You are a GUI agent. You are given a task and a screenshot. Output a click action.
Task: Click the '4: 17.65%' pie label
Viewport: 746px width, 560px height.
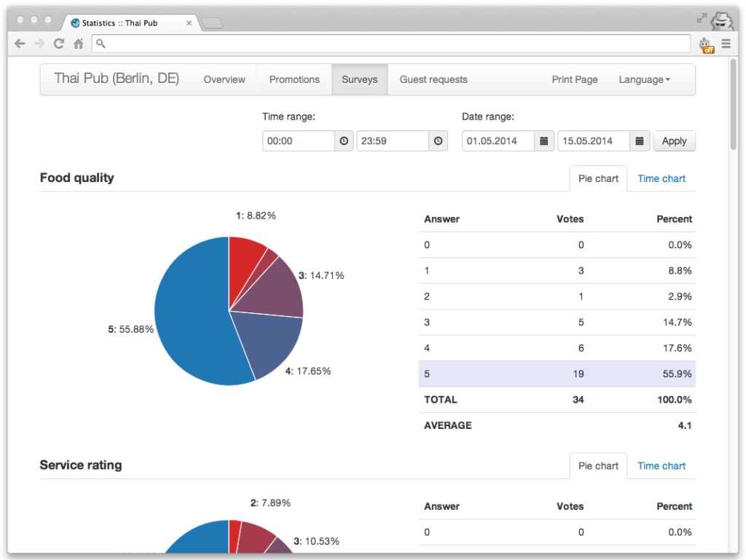point(308,371)
